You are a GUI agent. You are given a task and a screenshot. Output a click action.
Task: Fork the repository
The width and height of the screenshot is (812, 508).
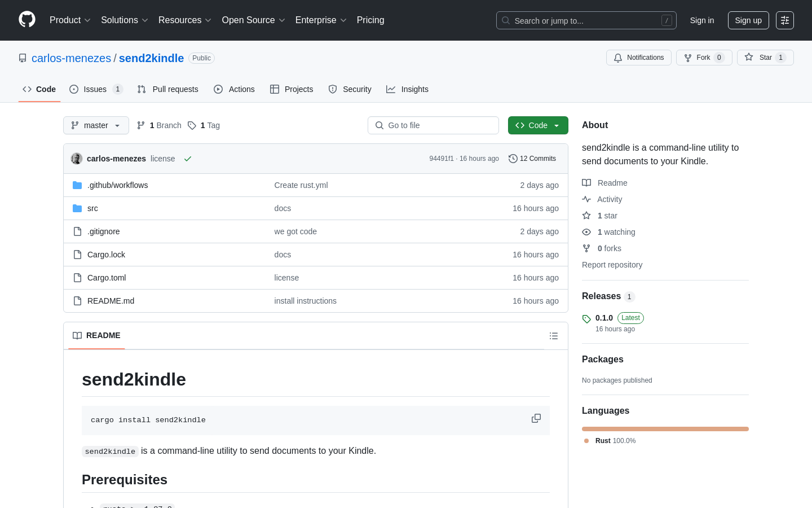tap(704, 58)
